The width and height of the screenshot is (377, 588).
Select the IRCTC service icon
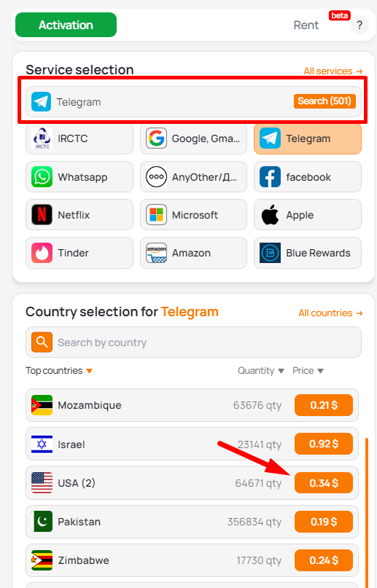pyautogui.click(x=42, y=138)
